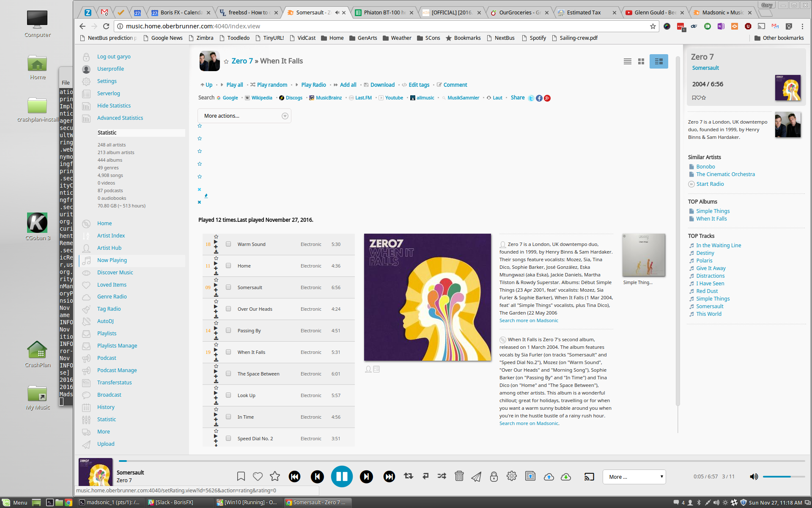Share album on Google Plus
Viewport: 812px width, 508px height.
[547, 98]
